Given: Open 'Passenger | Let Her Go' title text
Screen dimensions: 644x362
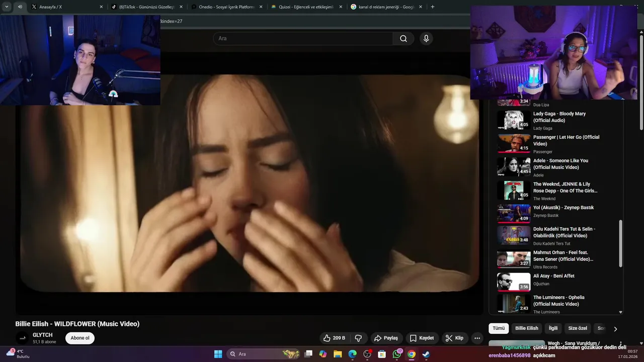Looking at the screenshot, I should [x=566, y=140].
